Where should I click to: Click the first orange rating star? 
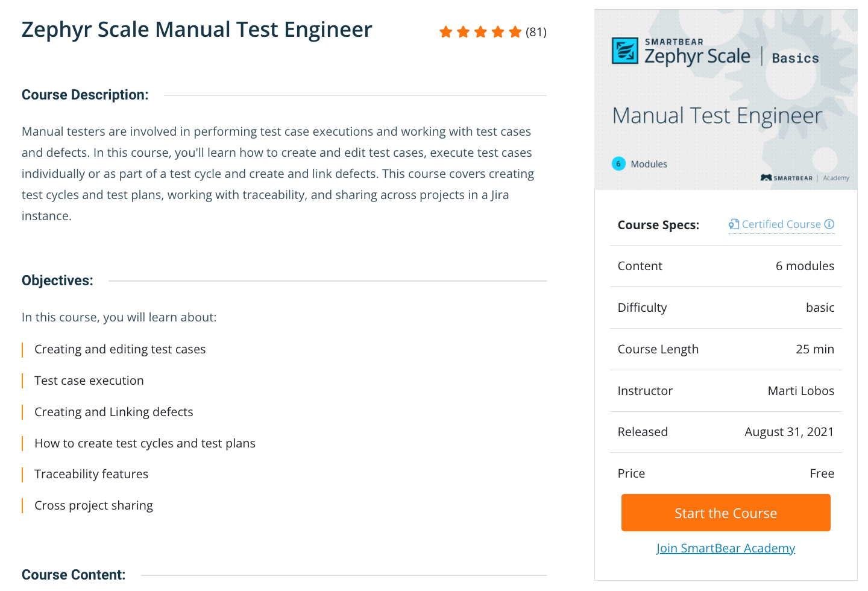[446, 32]
